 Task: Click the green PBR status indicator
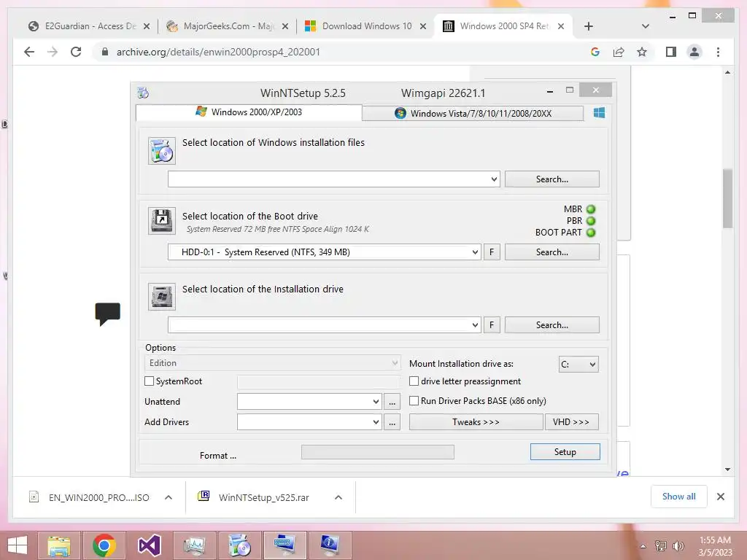click(x=591, y=221)
